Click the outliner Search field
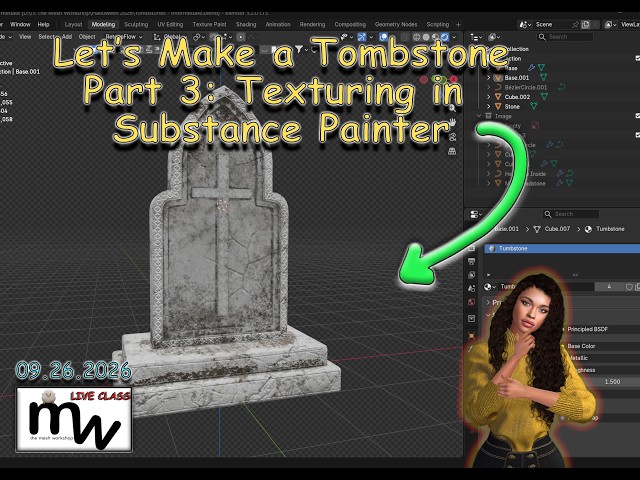640x480 pixels. [565, 37]
